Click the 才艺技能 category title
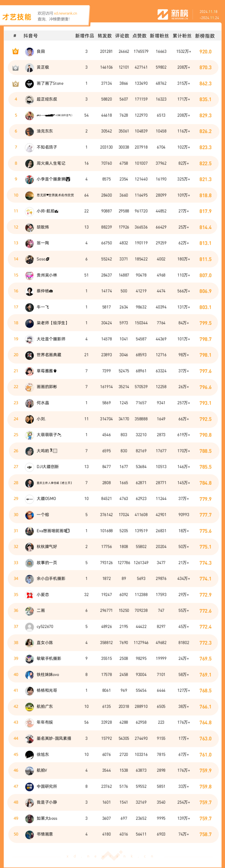 tap(17, 17)
